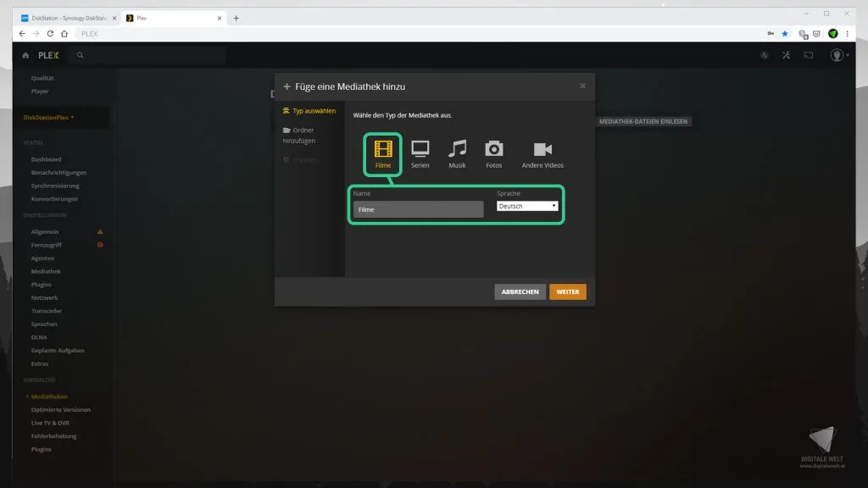Open the Sprache Deutsch dropdown
The width and height of the screenshot is (868, 488).
(526, 206)
